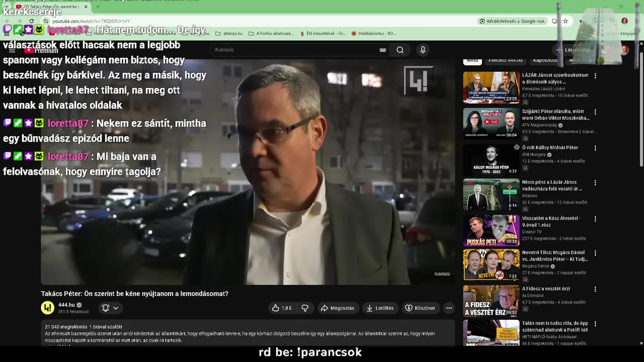The height and width of the screenshot is (362, 644).
Task: Open the Chrome profile avatar
Action: point(624,21)
